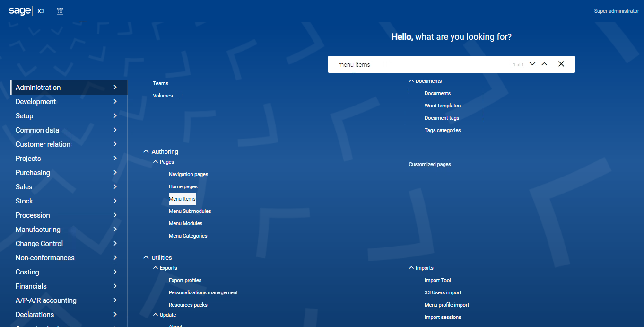The height and width of the screenshot is (327, 644).
Task: Open the Import Tool link
Action: tap(437, 280)
